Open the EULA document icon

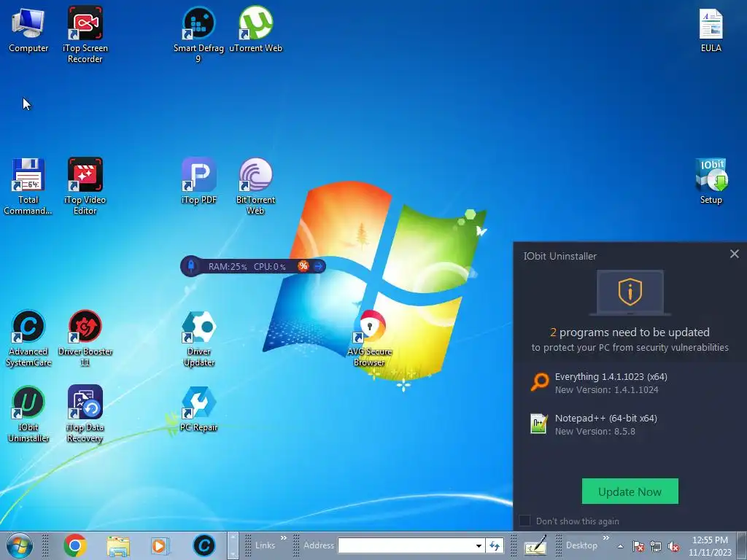click(711, 29)
